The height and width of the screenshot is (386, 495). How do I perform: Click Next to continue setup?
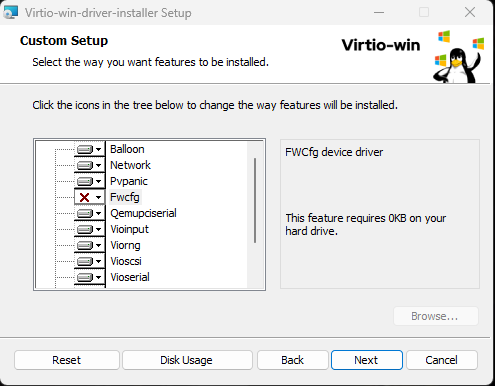(367, 360)
